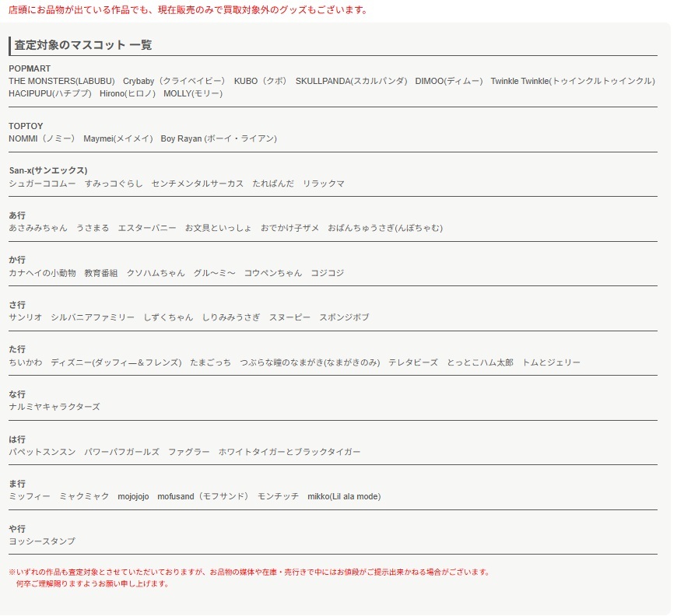Click KUBO（クボ） entry
This screenshot has height=616, width=677.
(x=261, y=81)
